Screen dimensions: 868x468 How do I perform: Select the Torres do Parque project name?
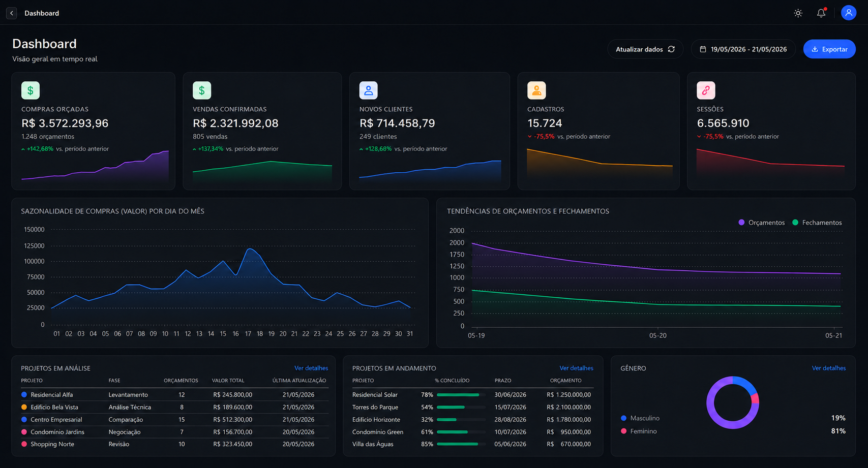click(x=375, y=407)
